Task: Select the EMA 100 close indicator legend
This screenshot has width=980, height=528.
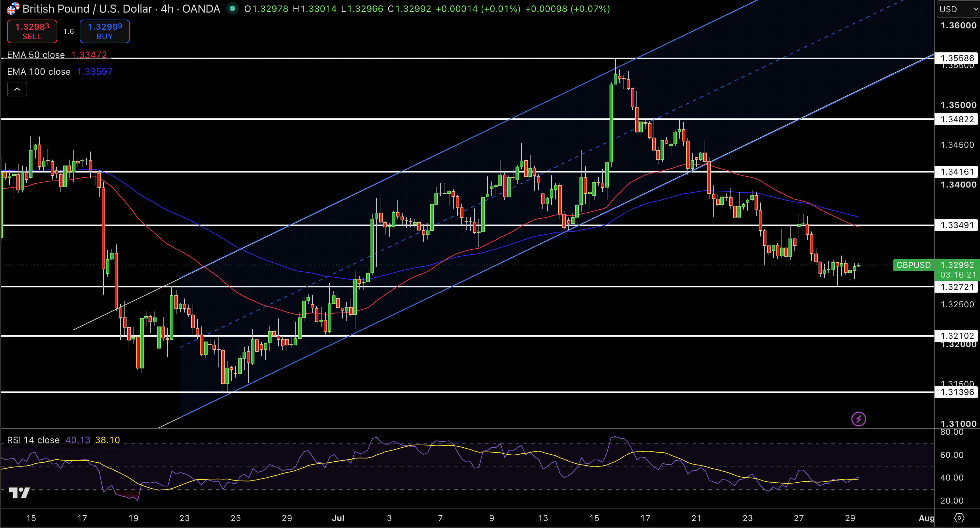Action: click(39, 72)
